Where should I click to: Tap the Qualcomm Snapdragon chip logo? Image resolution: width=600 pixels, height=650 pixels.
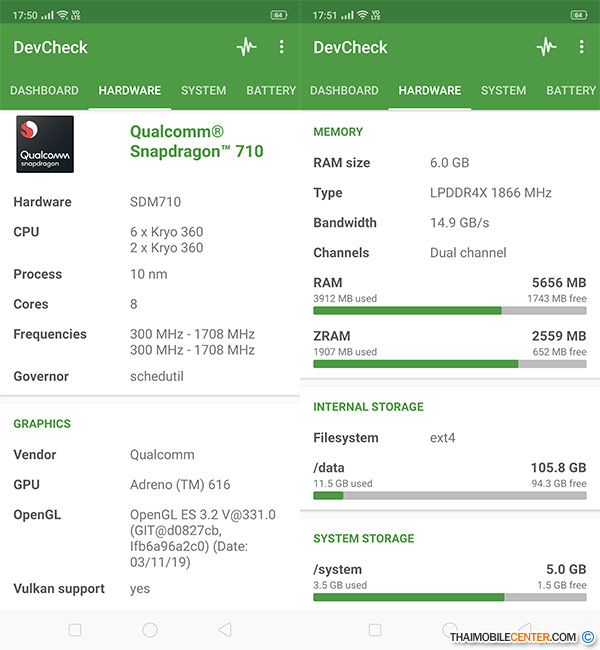(x=45, y=144)
